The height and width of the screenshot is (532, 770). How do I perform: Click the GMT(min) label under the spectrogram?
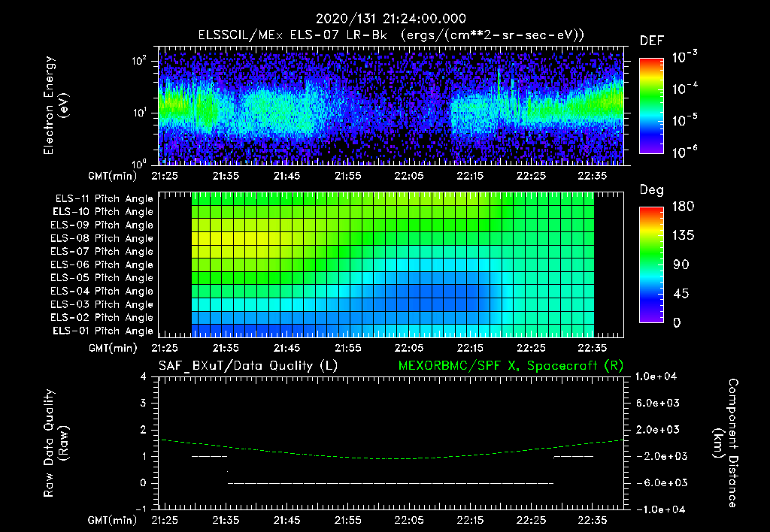pos(113,176)
